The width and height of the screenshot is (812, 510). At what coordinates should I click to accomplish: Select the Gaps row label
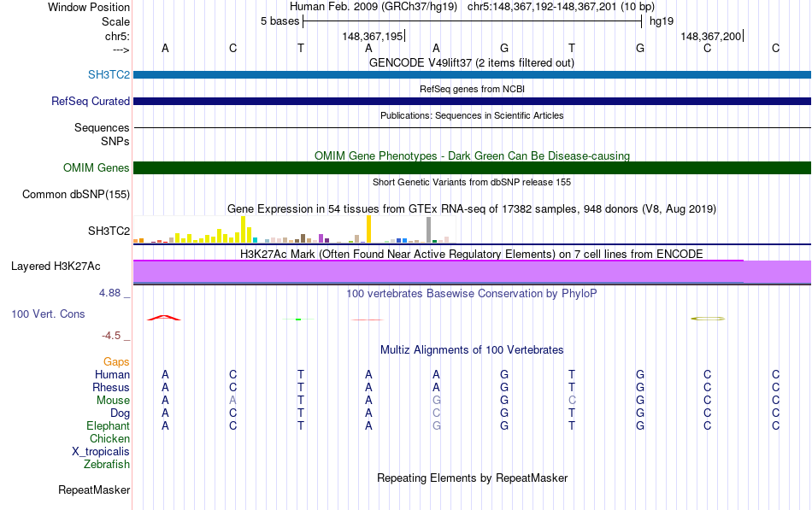(x=116, y=361)
